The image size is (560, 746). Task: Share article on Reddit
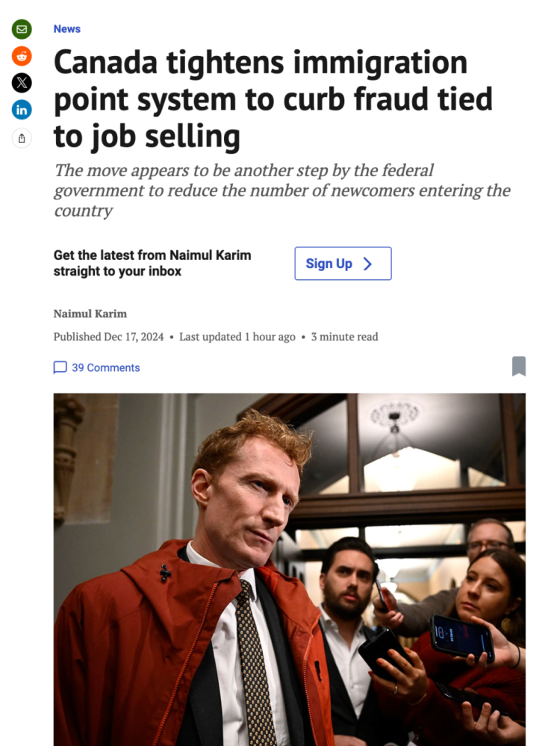[x=22, y=56]
